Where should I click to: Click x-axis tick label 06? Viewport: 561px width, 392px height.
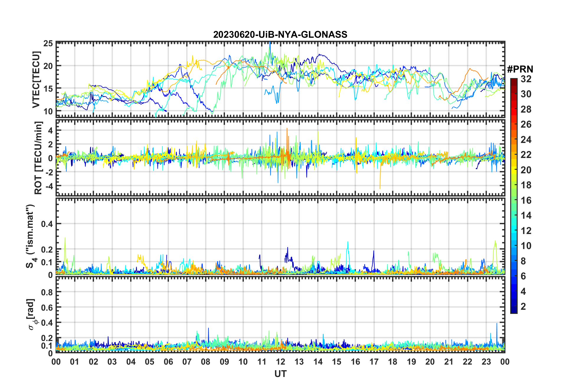tap(168, 362)
